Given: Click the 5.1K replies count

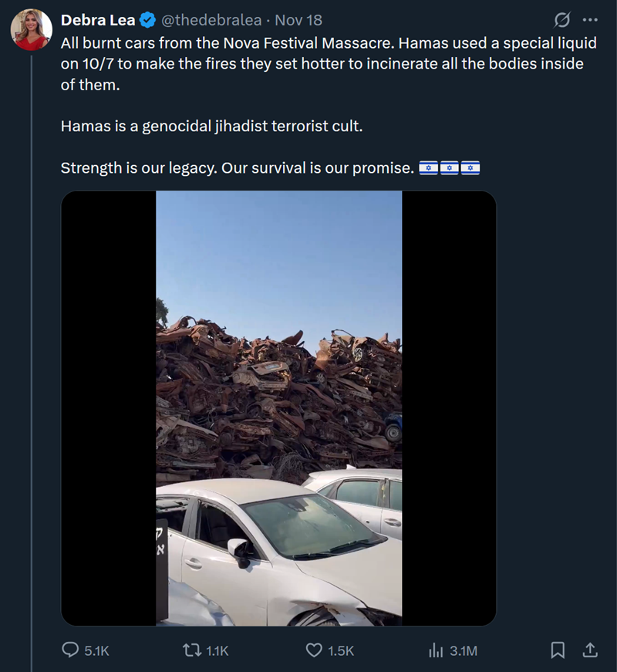Looking at the screenshot, I should click(x=96, y=651).
